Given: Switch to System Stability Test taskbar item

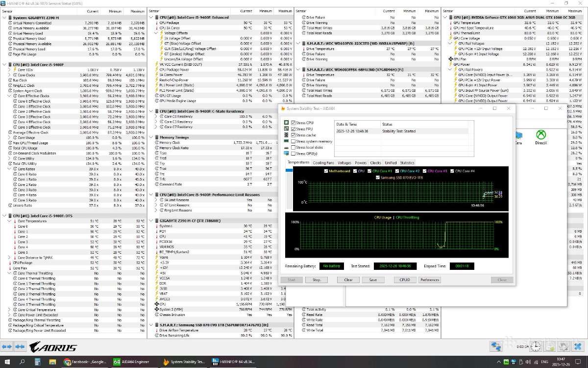Looking at the screenshot, I should (184, 362).
